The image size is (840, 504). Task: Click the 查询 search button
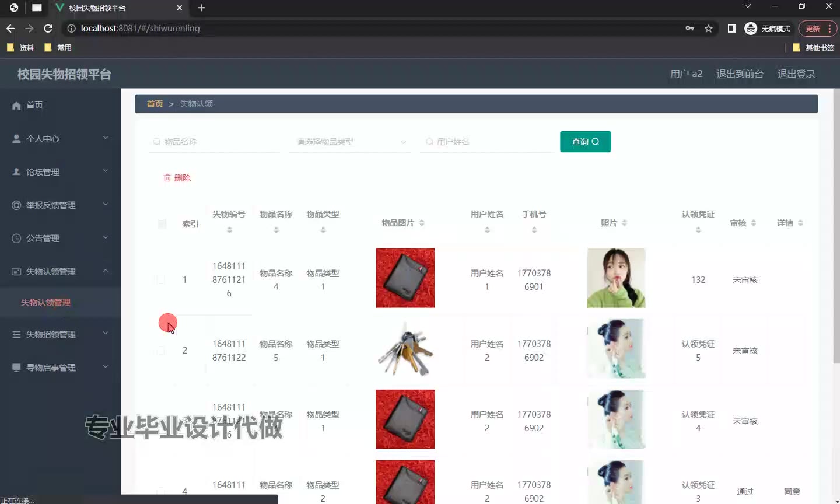586,142
